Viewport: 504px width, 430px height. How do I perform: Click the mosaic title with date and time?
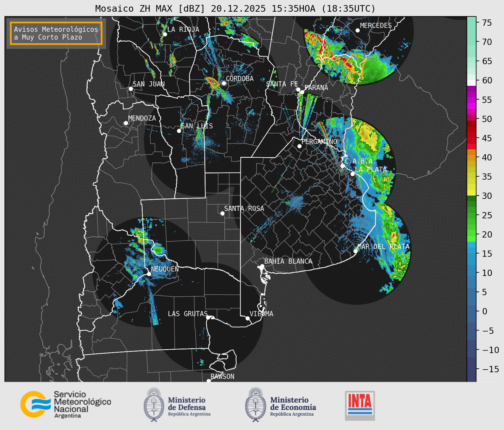coord(235,9)
